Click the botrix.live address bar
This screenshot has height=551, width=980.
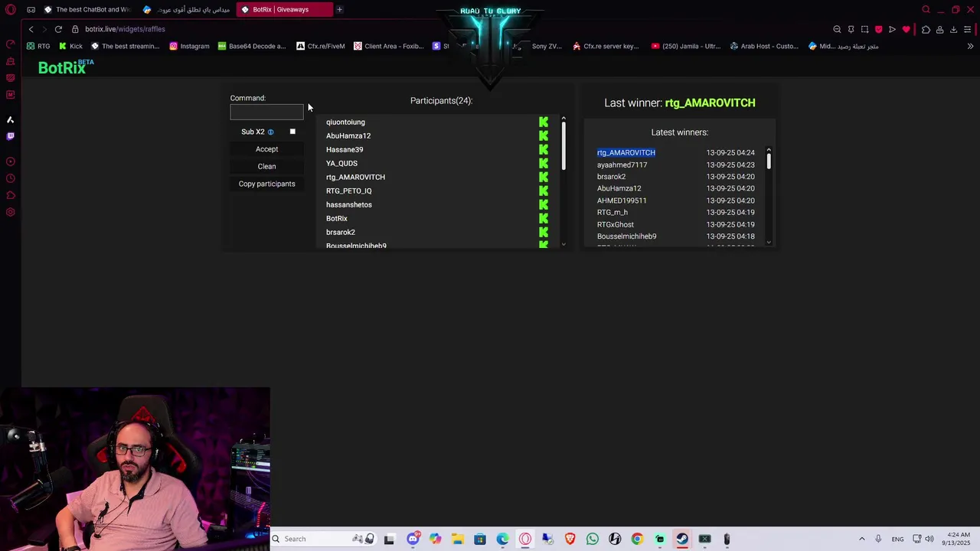click(125, 29)
